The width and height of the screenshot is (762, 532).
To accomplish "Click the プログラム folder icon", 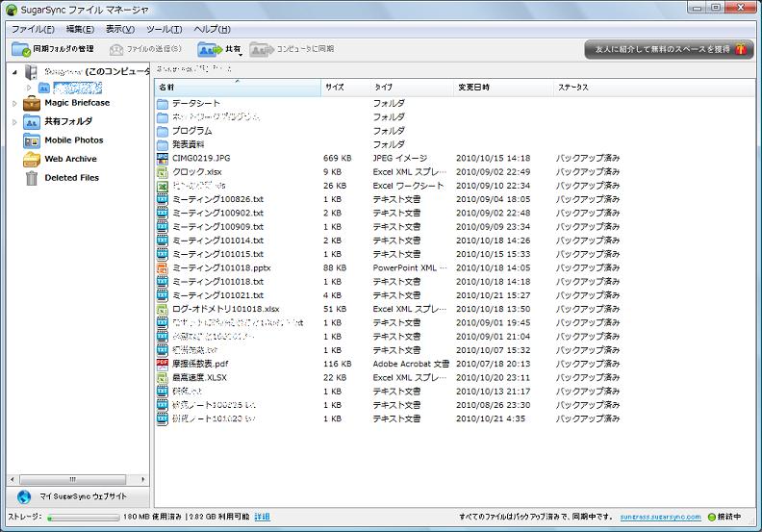I will coord(163,131).
